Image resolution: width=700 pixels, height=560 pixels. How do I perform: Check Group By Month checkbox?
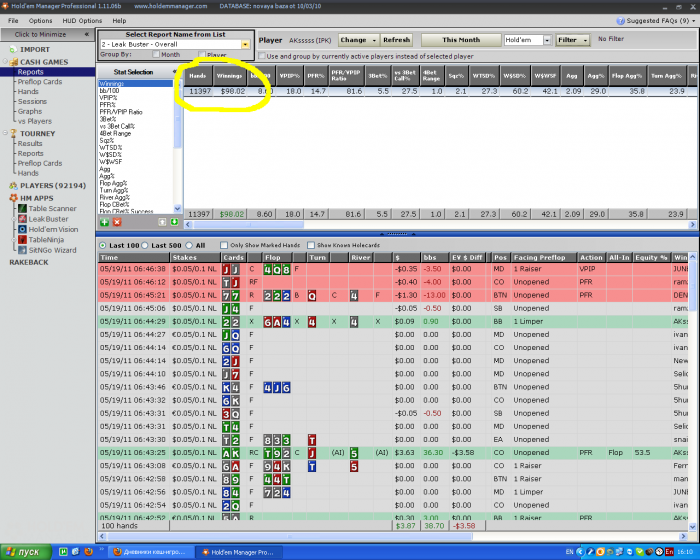pos(156,54)
